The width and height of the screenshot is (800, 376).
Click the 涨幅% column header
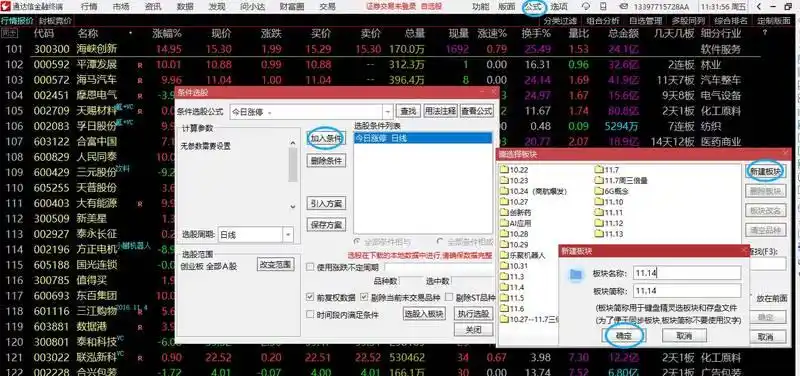167,33
